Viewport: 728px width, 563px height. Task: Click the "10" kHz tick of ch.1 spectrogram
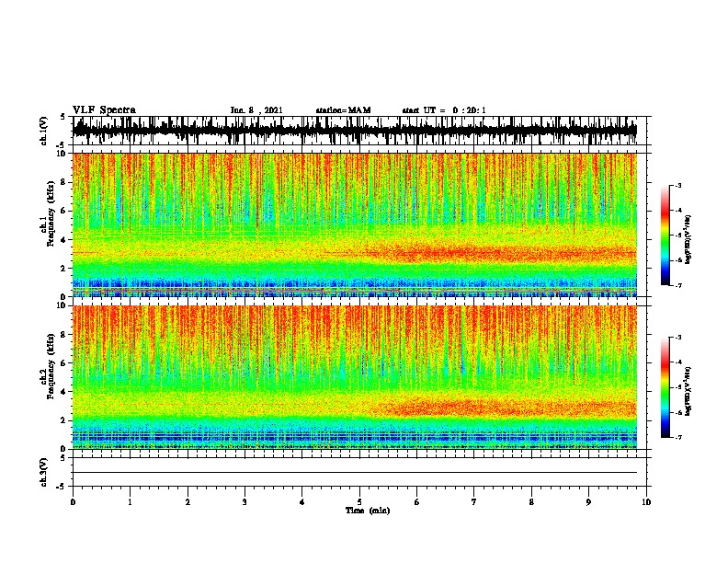tap(63, 154)
